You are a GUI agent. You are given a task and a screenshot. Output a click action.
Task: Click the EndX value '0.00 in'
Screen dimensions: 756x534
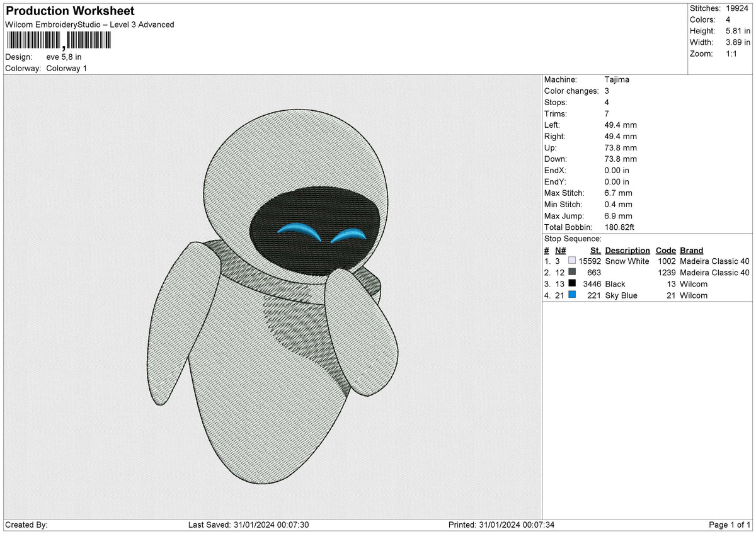[x=617, y=170]
